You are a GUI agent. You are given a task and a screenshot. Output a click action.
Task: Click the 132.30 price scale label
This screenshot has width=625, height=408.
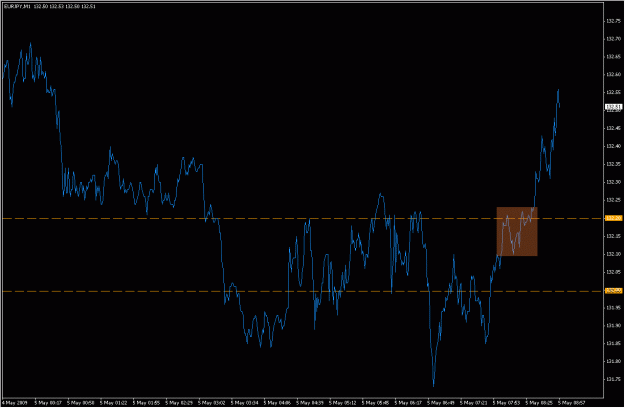click(613, 182)
